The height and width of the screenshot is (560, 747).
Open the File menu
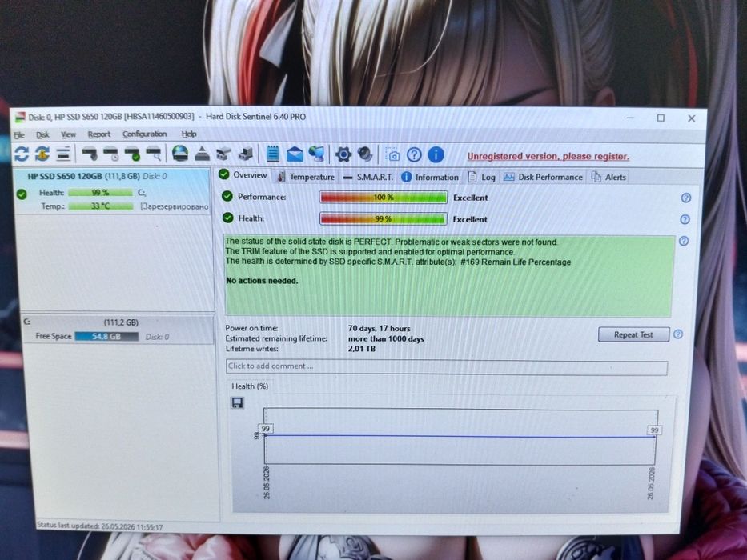coord(19,134)
